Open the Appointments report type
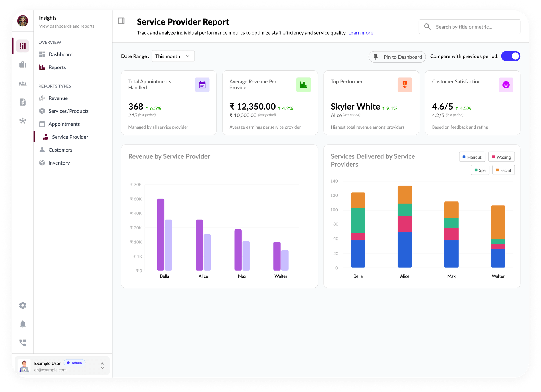 coord(64,124)
